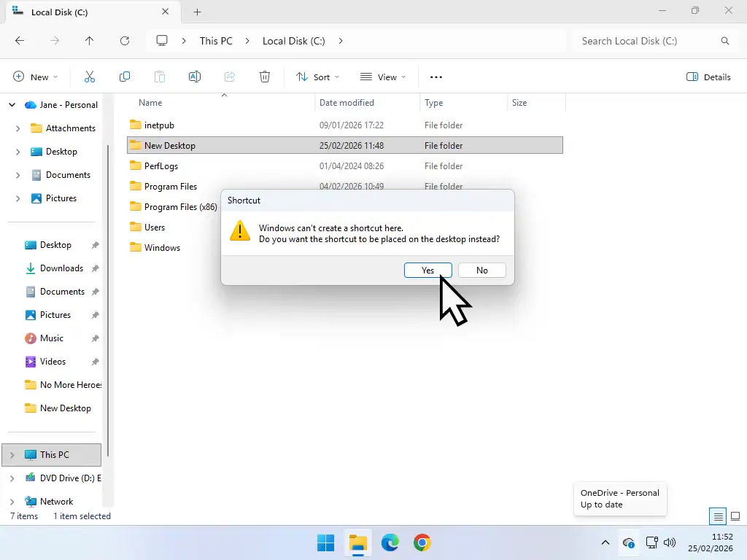Launch Microsoft Edge from the taskbar
The width and height of the screenshot is (747, 560).
coord(390,542)
